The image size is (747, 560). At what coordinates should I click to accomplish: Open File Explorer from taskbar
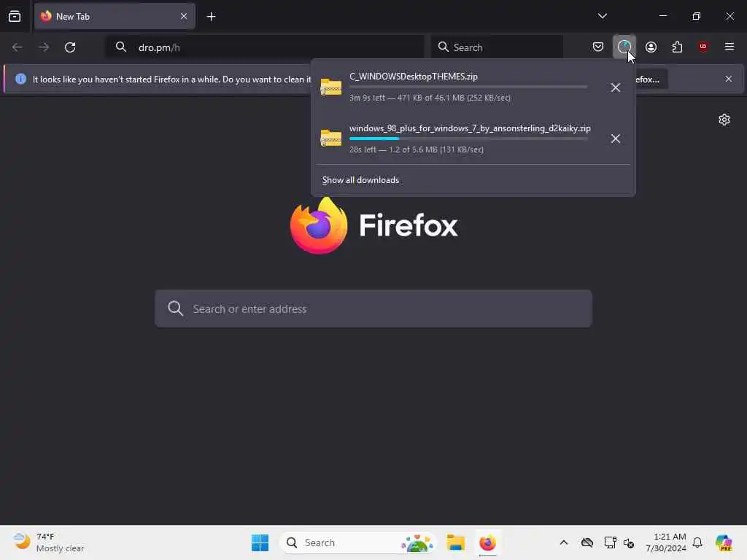click(x=455, y=542)
